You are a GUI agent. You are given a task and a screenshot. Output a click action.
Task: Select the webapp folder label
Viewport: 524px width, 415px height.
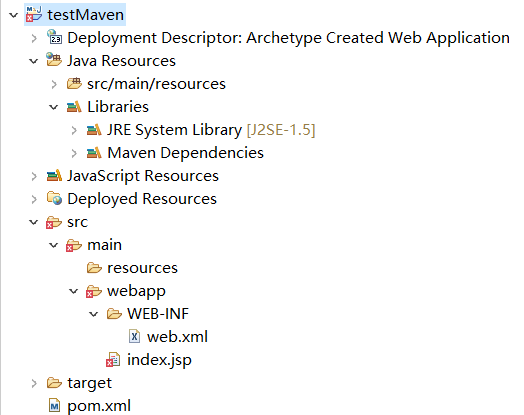click(x=136, y=292)
